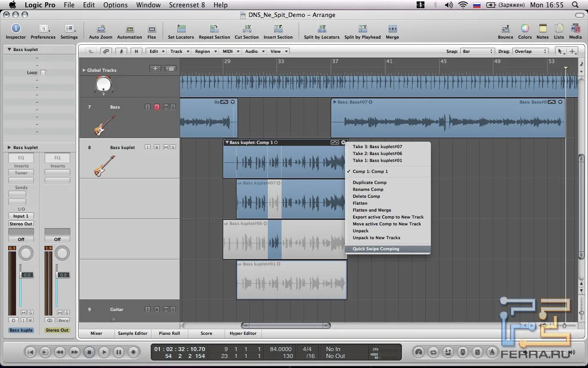The width and height of the screenshot is (588, 368).
Task: Expand the Global Tracks disclosure triangle
Action: pos(84,70)
